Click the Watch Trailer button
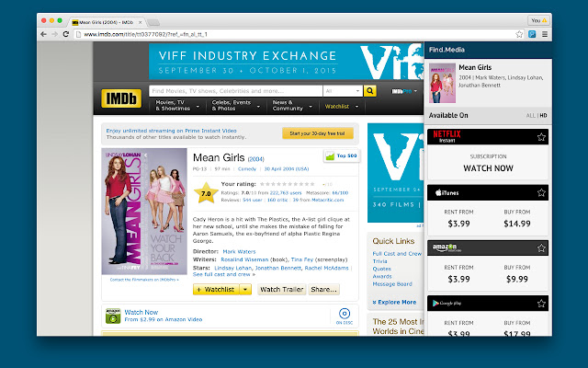Image resolution: width=588 pixels, height=368 pixels. (x=282, y=290)
